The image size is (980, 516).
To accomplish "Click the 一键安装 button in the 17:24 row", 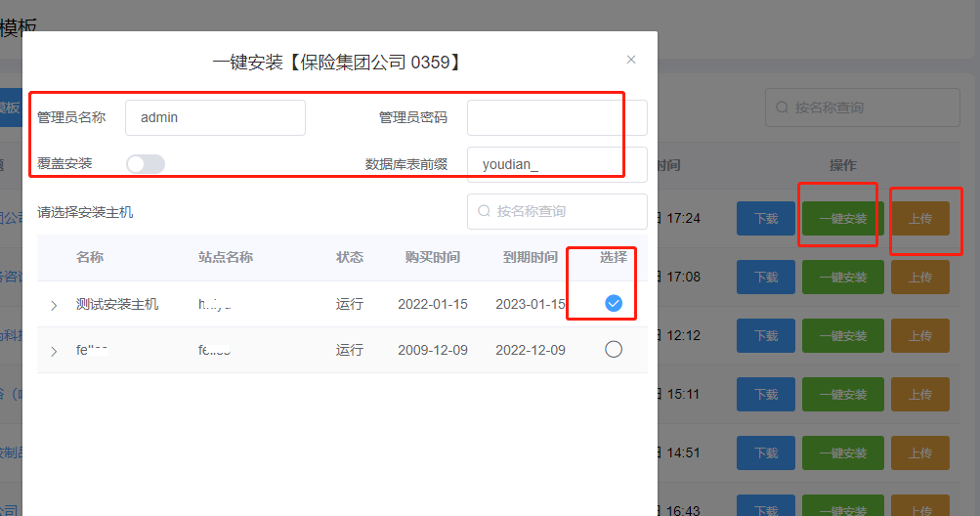I will (842, 219).
